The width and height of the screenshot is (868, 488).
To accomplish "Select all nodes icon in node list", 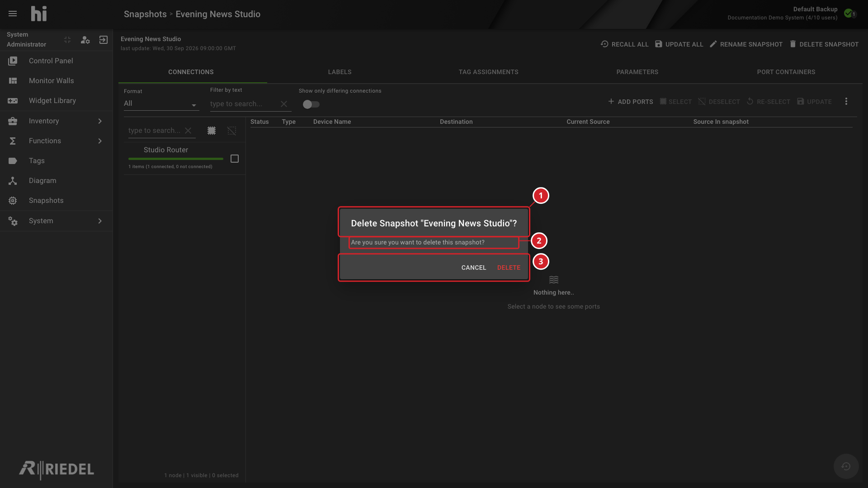I will (212, 131).
